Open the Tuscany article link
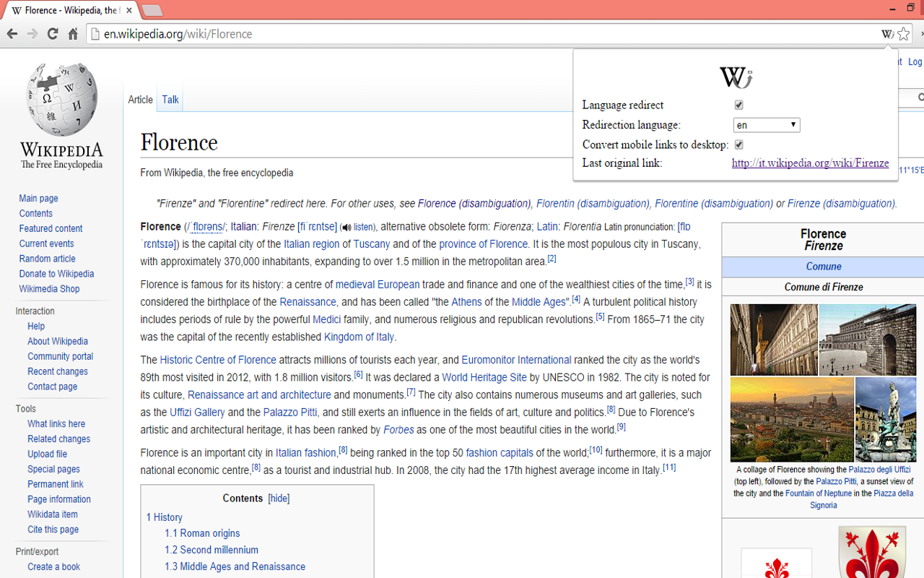The height and width of the screenshot is (578, 924). pyautogui.click(x=371, y=244)
